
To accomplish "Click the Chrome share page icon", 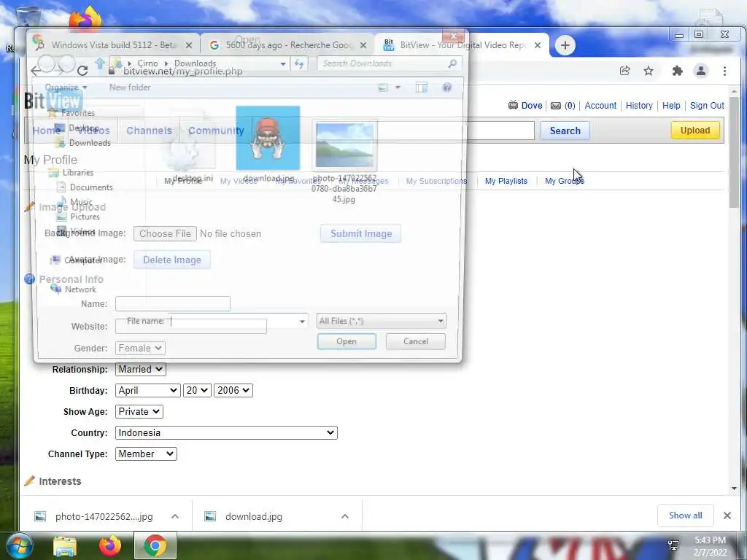I will click(624, 71).
